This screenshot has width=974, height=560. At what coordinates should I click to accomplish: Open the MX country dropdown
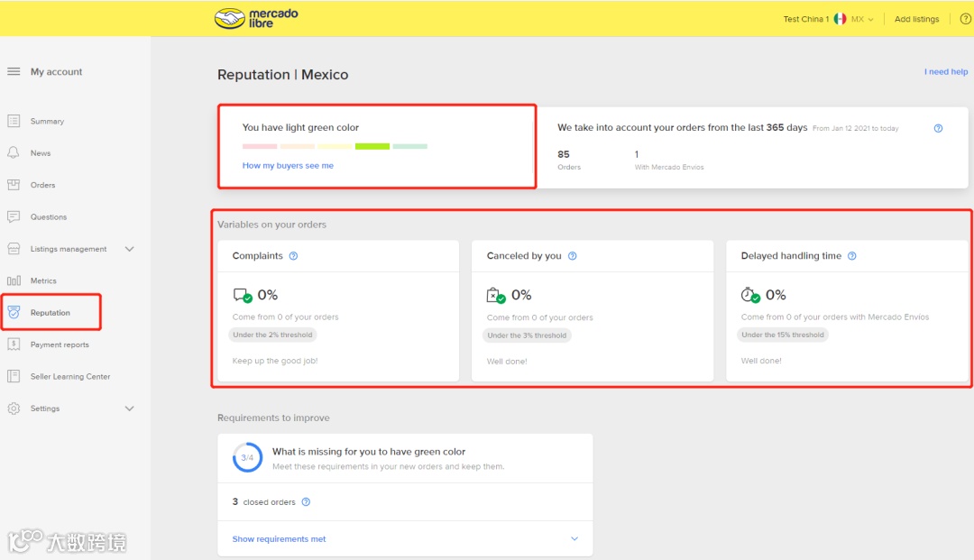tap(862, 19)
